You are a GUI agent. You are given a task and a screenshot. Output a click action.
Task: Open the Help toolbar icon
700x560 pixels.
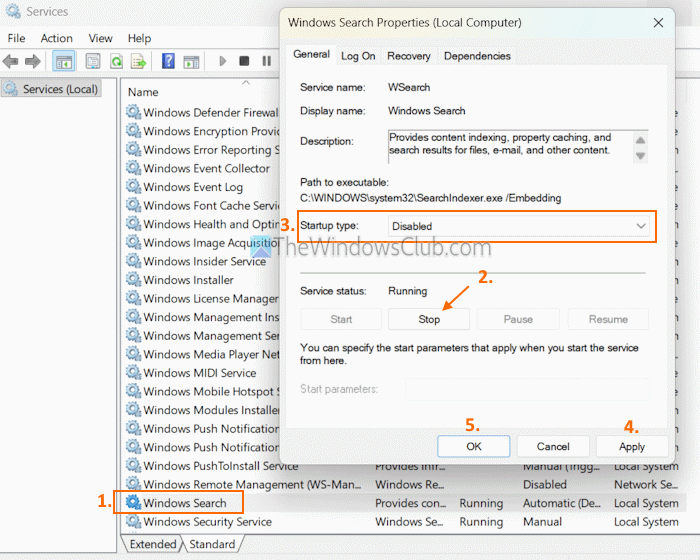tap(168, 61)
